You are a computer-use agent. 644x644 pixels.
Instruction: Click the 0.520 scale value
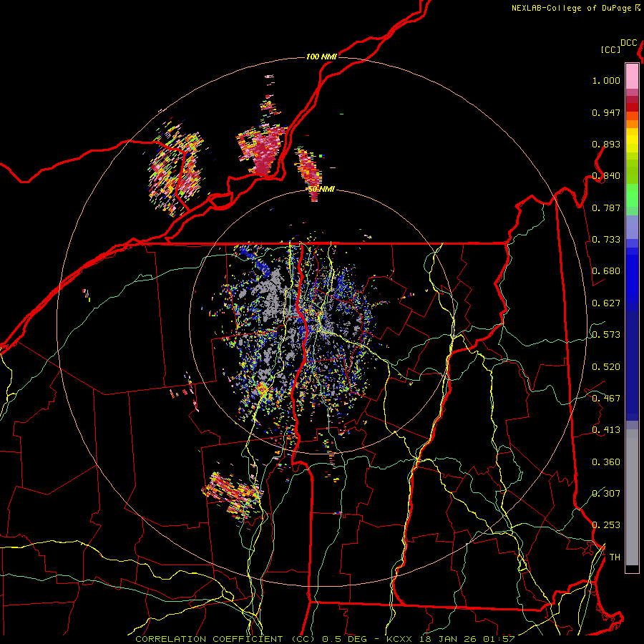click(606, 367)
